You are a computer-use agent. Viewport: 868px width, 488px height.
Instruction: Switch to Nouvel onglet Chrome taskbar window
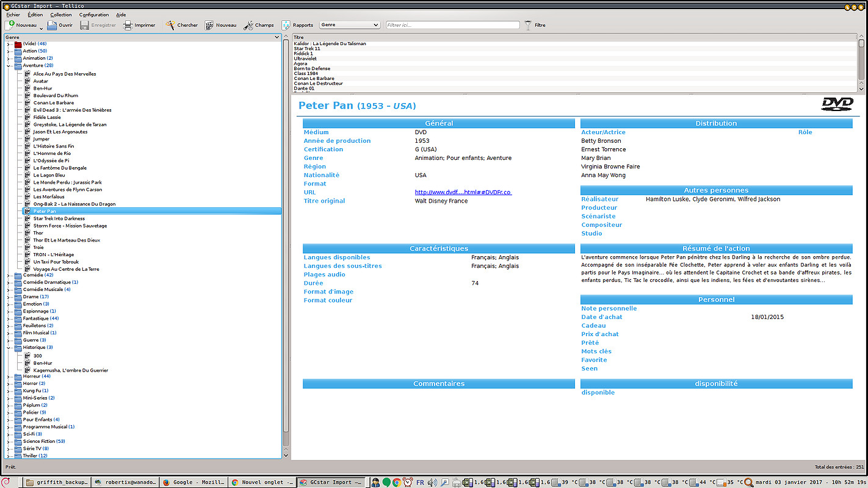[x=262, y=482]
